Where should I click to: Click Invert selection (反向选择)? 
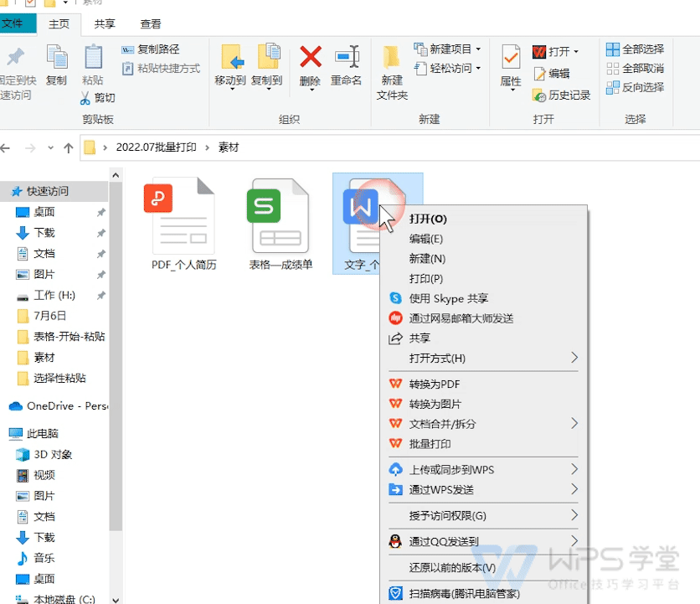[x=635, y=88]
